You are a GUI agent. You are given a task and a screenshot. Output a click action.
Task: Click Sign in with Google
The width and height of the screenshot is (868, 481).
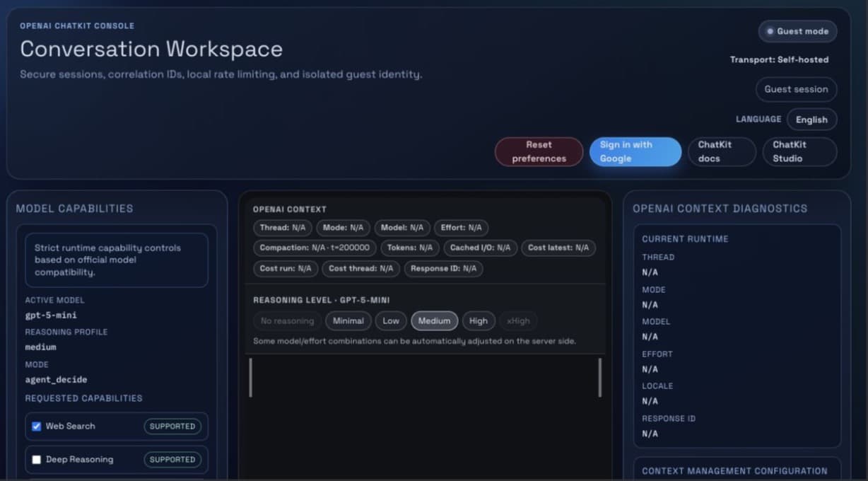(x=635, y=151)
